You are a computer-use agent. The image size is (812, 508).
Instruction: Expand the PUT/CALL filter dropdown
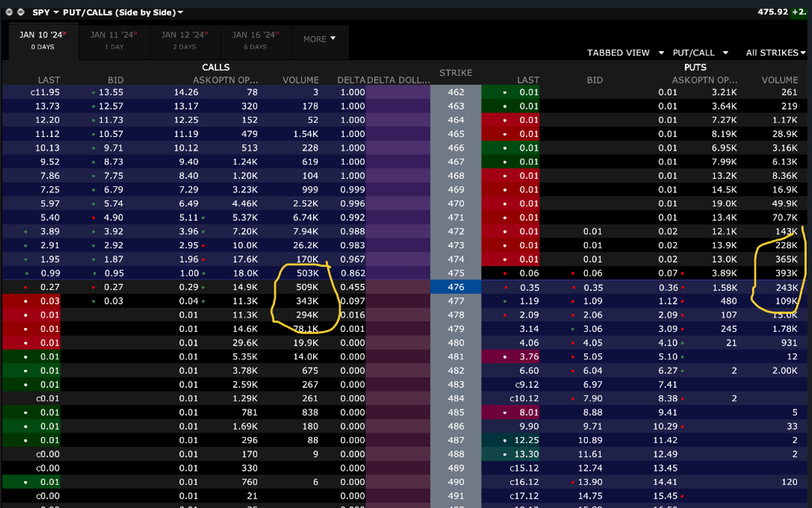tap(700, 53)
